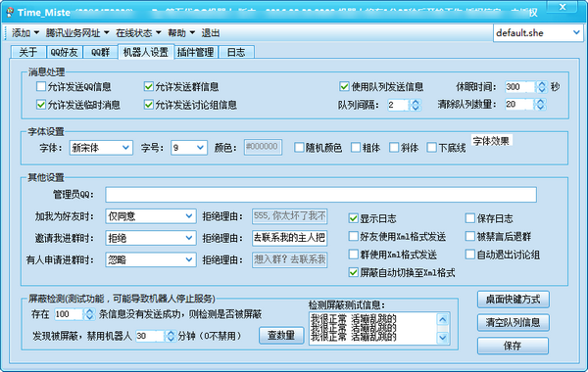
Task: Open the 添加 menu
Action: click(24, 33)
